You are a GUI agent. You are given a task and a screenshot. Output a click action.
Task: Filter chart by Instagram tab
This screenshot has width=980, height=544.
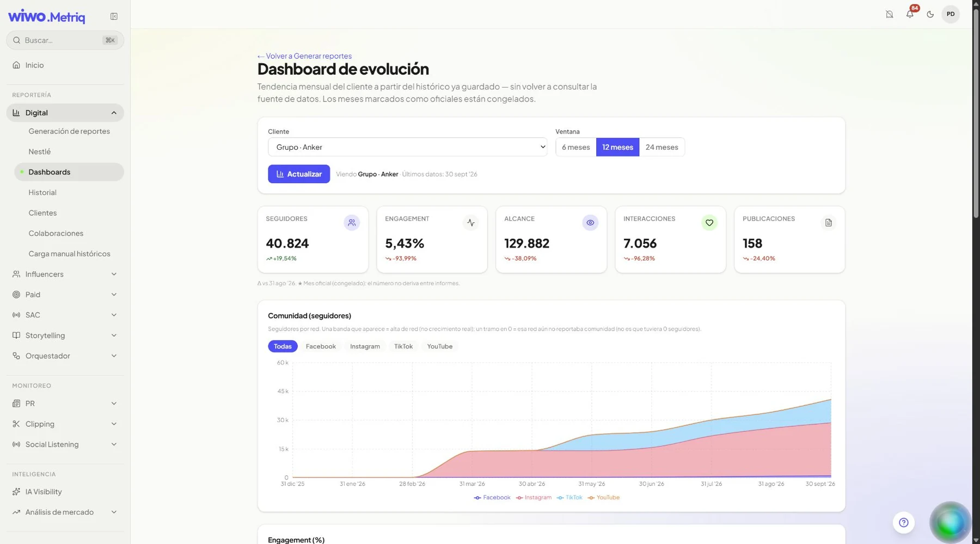365,346
